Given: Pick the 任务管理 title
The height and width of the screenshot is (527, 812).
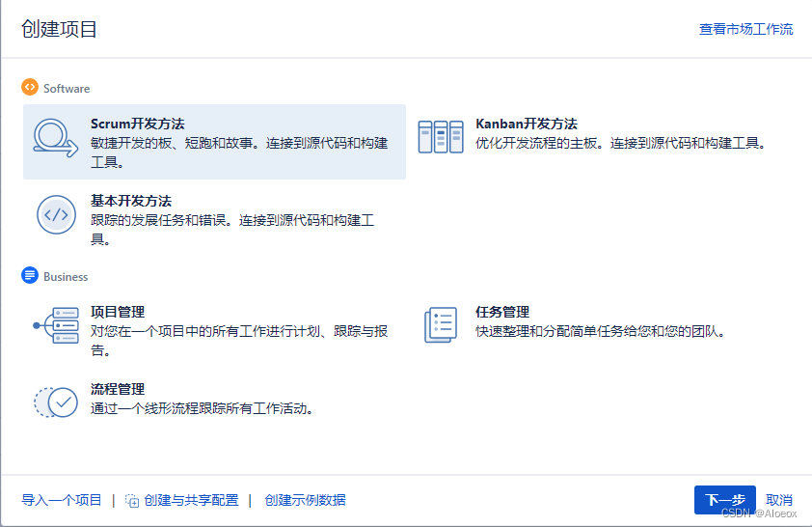Looking at the screenshot, I should point(502,312).
